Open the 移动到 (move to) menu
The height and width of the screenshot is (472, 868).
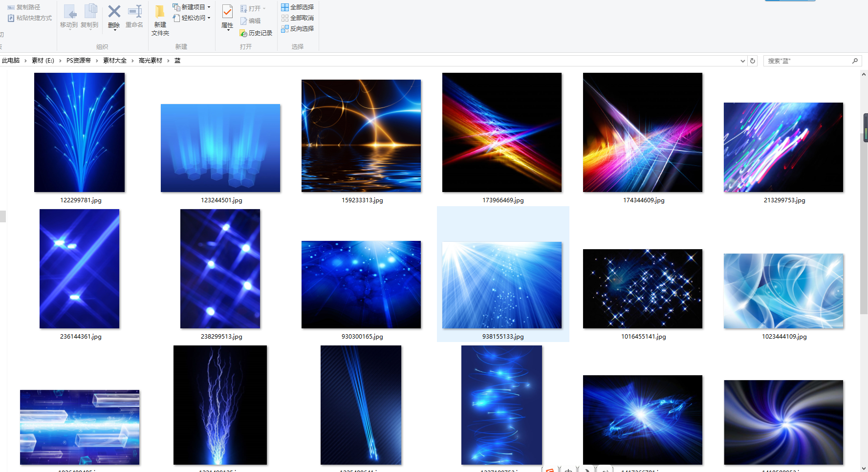[69, 17]
